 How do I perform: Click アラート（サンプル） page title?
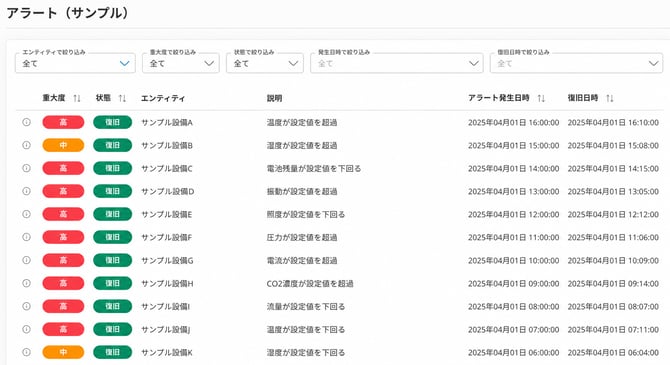[68, 13]
